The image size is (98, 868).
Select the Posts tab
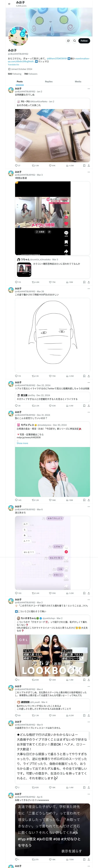coord(20,82)
